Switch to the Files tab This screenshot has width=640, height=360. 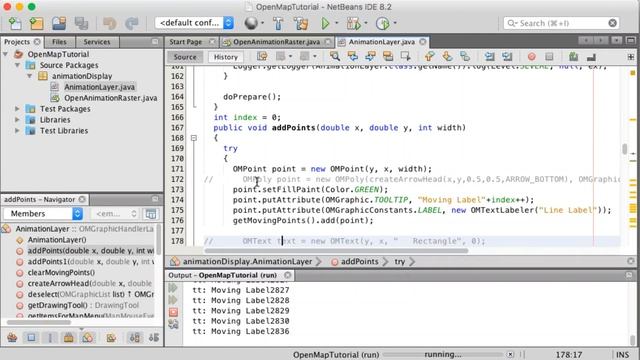(59, 42)
